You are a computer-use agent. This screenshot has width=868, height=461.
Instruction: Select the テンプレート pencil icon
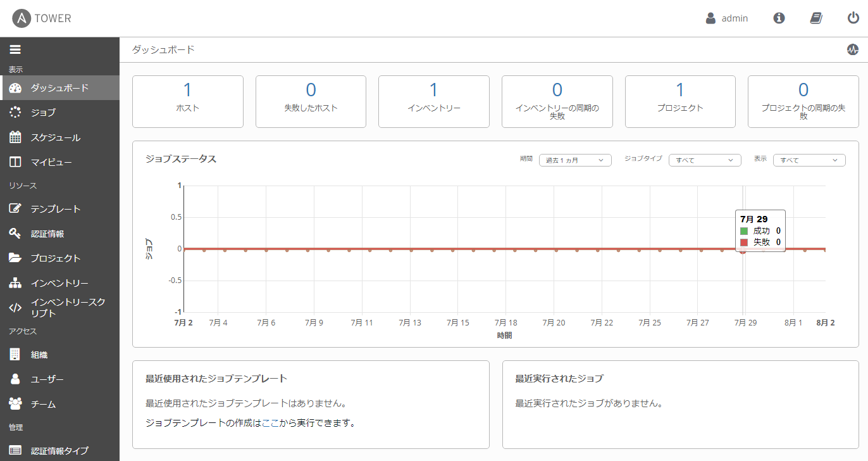point(16,208)
